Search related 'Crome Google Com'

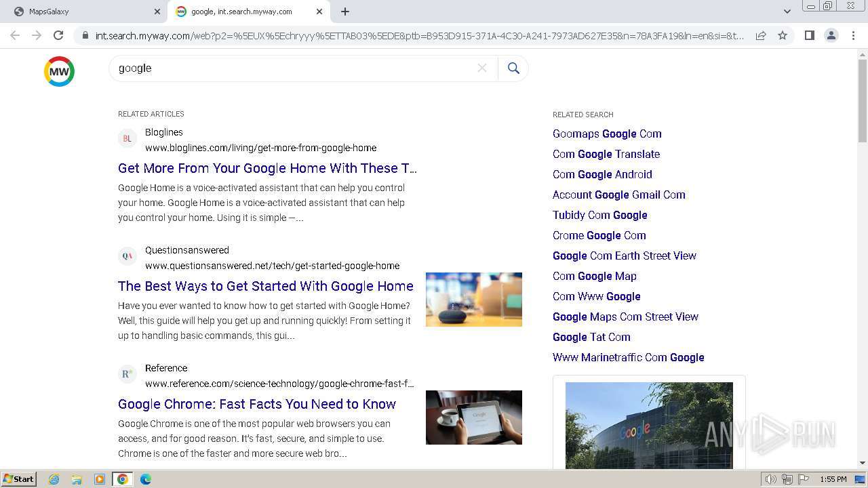(x=599, y=235)
